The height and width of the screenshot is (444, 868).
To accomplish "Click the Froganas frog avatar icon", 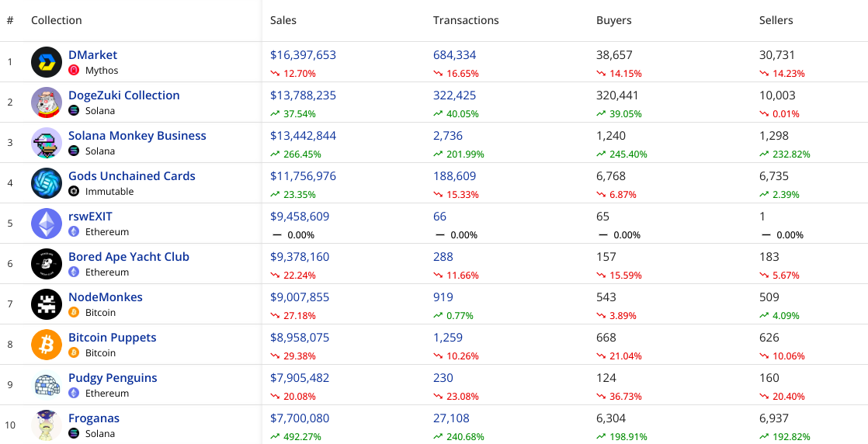I will (x=47, y=425).
